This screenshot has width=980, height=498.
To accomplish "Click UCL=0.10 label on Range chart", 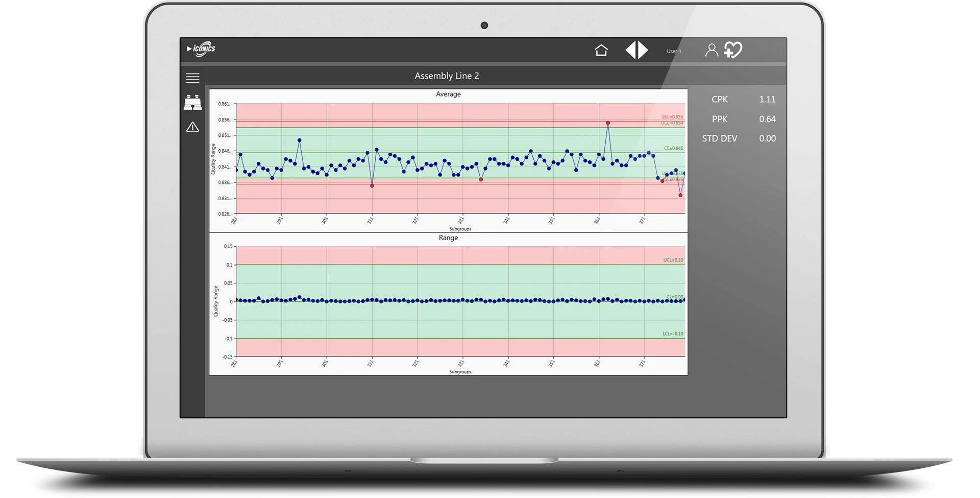I will 673,260.
